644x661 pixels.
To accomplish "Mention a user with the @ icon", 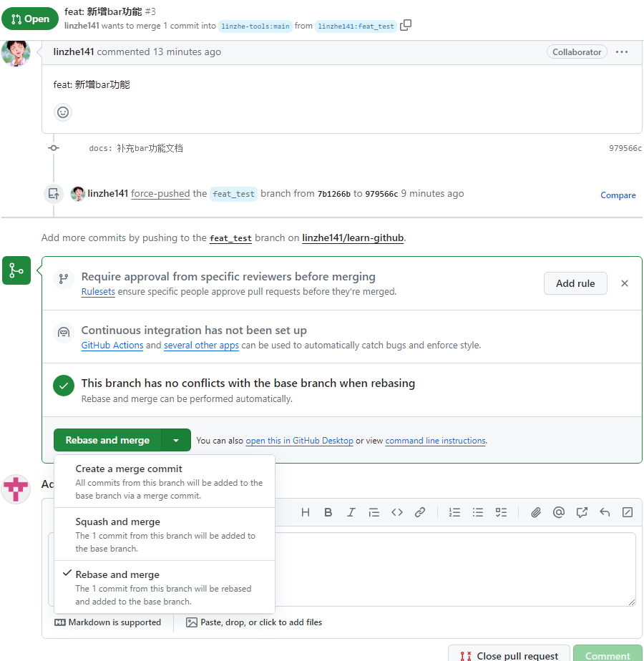I will [558, 512].
